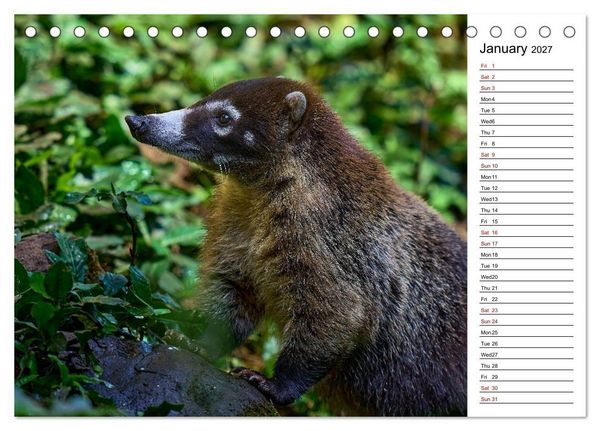Select the Sat 23 date row

(x=527, y=310)
